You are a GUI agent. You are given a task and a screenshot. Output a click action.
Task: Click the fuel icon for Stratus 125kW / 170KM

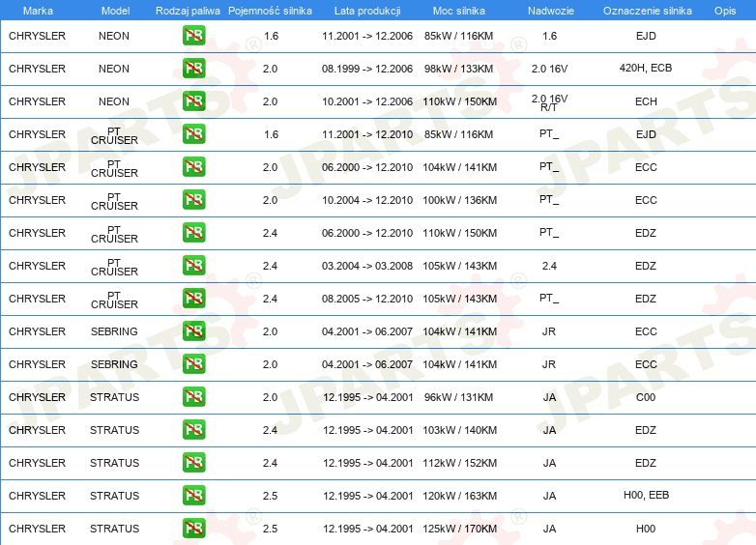pos(193,529)
